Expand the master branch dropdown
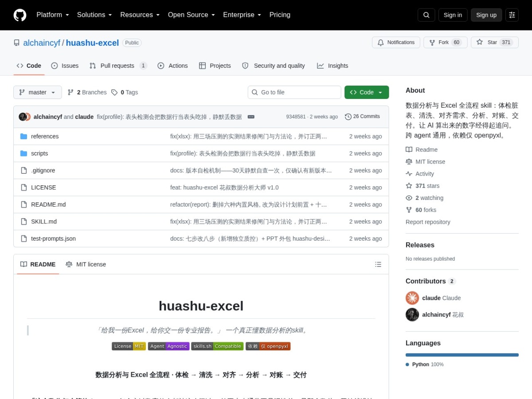 click(38, 92)
